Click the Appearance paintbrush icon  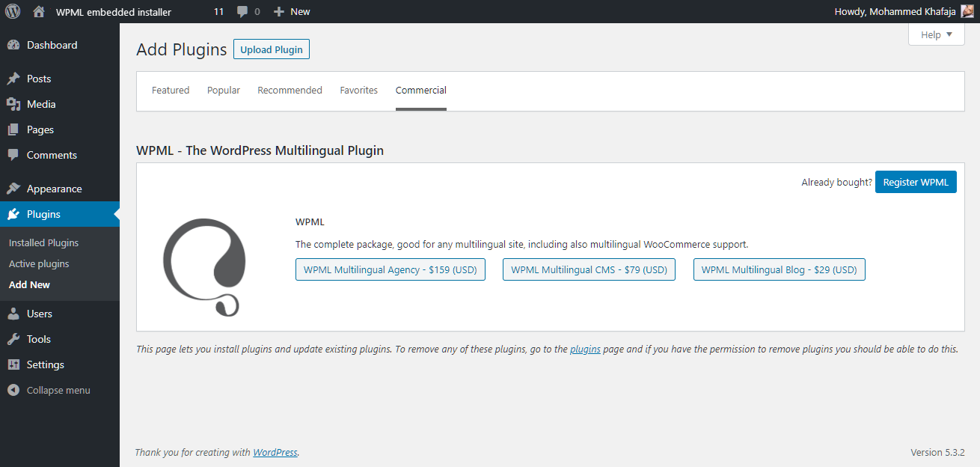pos(13,189)
